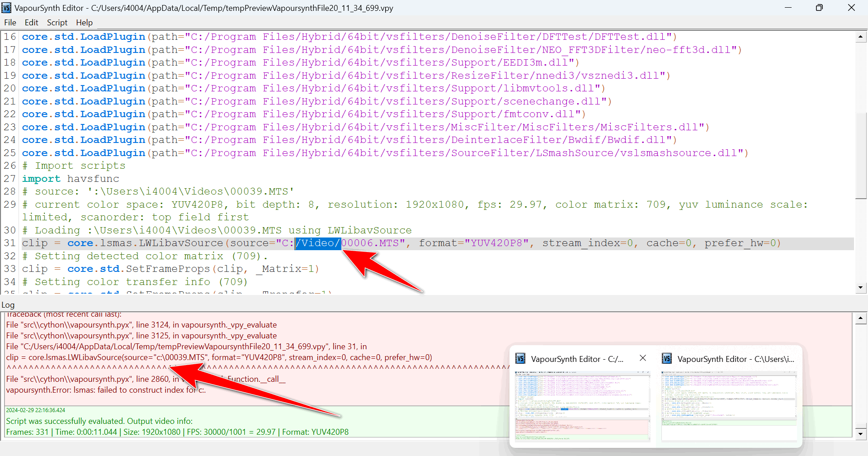The height and width of the screenshot is (456, 868).
Task: Restore down the editor window
Action: point(819,8)
